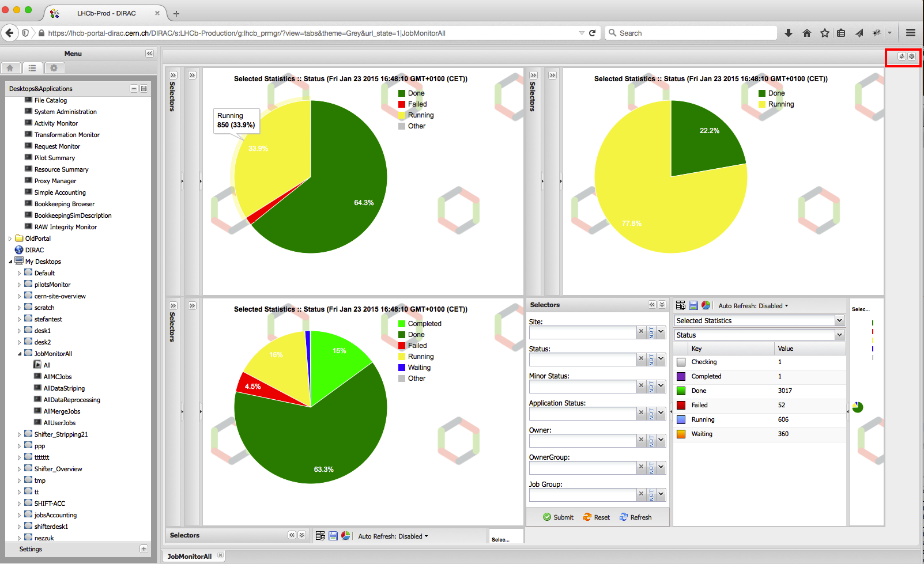Open the Application Status dropdown list
924x564 pixels.
click(x=661, y=413)
